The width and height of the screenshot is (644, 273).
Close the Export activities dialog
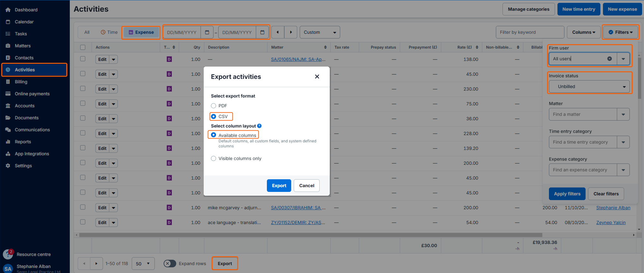click(317, 77)
